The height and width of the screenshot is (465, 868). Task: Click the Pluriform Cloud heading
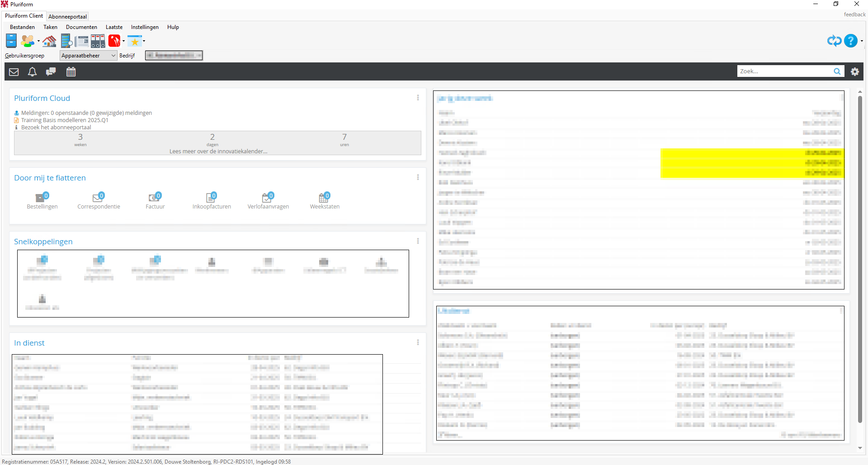click(42, 98)
